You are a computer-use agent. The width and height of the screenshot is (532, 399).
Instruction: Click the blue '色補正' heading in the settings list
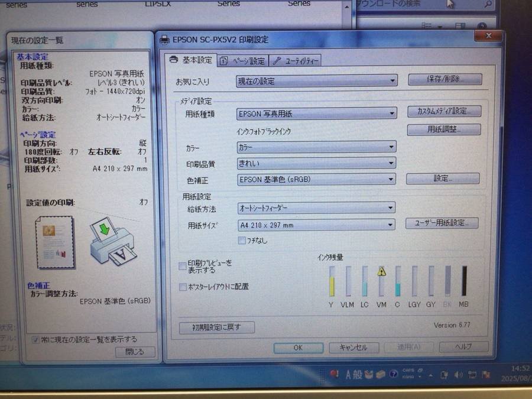point(38,286)
